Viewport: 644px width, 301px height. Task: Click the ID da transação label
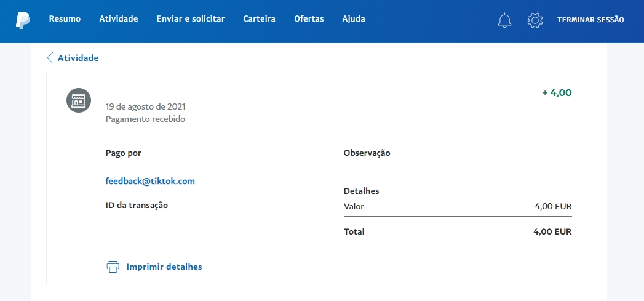tap(137, 205)
